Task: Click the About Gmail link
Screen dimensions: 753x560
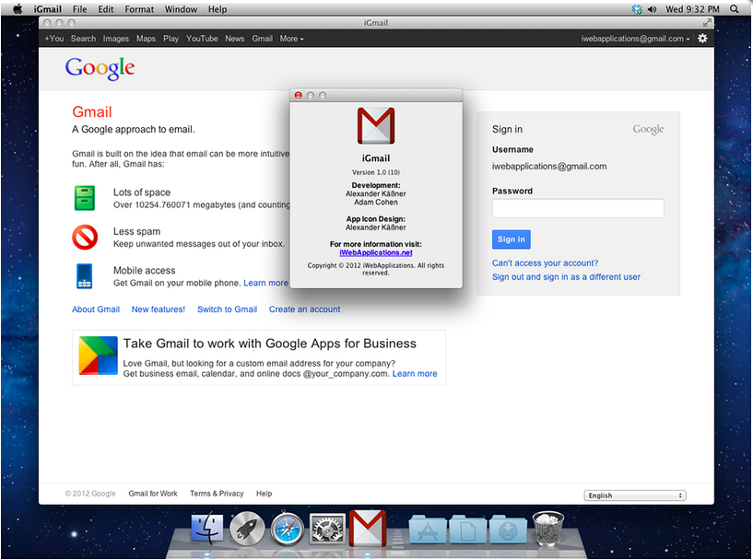Action: click(96, 309)
